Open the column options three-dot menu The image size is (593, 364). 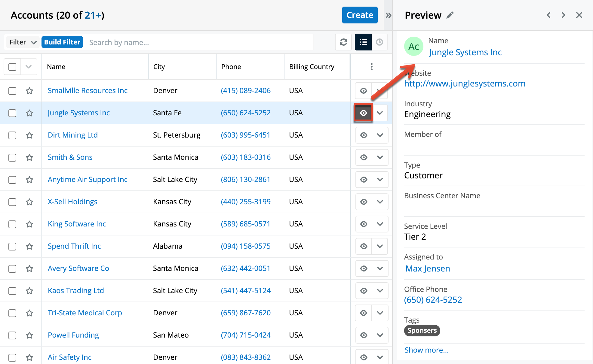coord(372,67)
